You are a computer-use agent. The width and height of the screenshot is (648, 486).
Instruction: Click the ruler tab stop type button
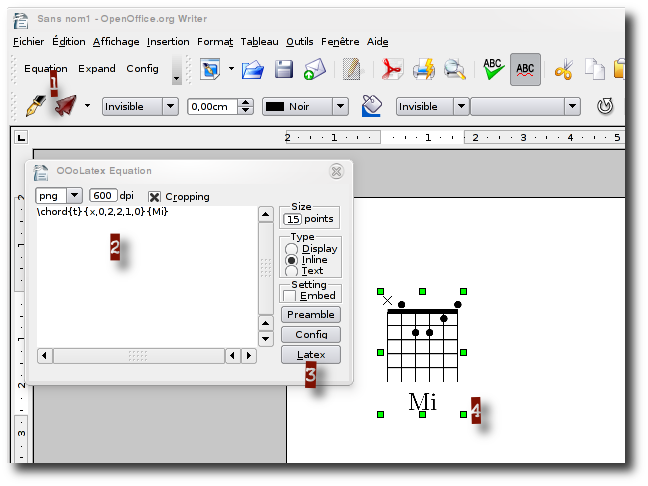[21, 137]
